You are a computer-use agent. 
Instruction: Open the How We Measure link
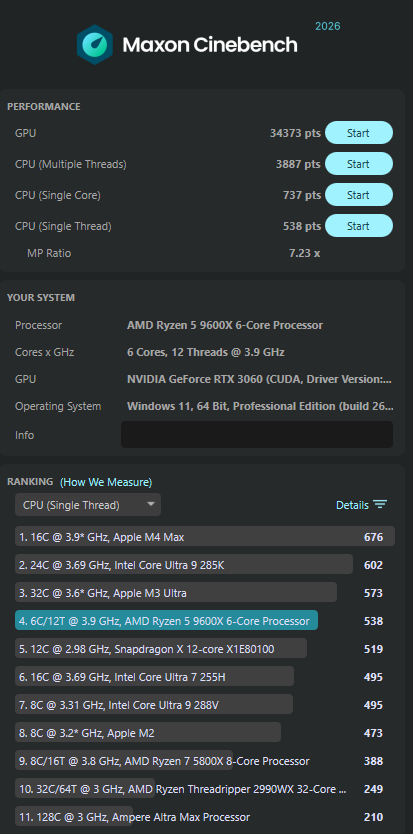coord(106,482)
